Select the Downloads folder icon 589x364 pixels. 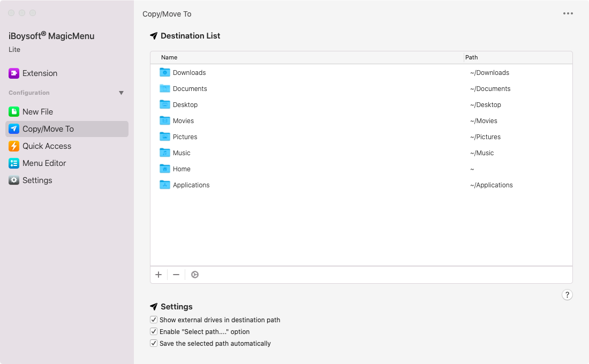click(164, 72)
